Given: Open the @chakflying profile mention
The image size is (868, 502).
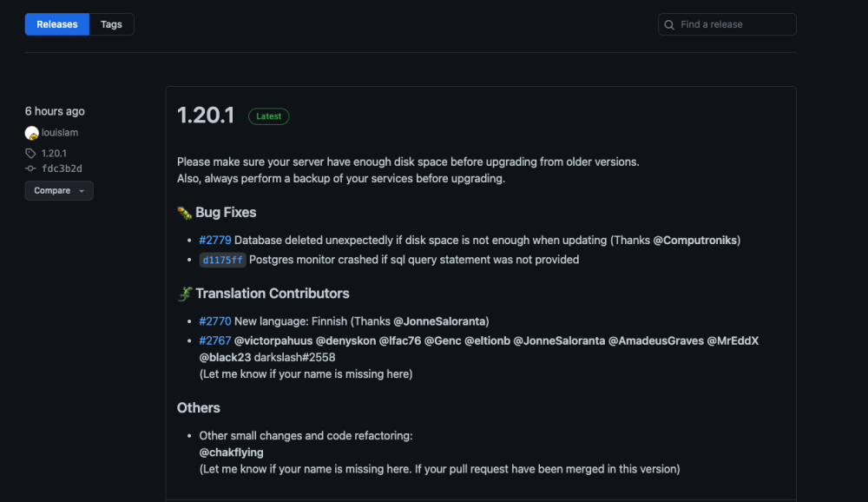Looking at the screenshot, I should point(232,452).
